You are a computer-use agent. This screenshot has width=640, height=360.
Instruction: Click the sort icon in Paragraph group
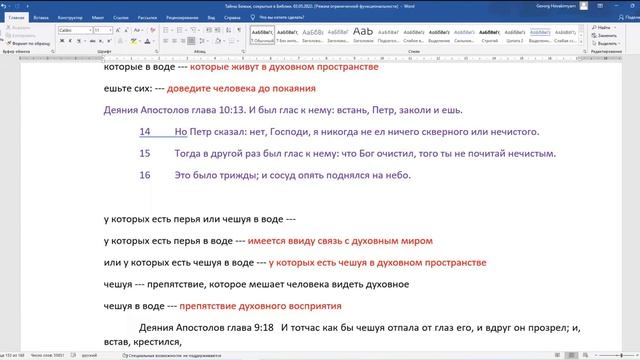(x=228, y=30)
